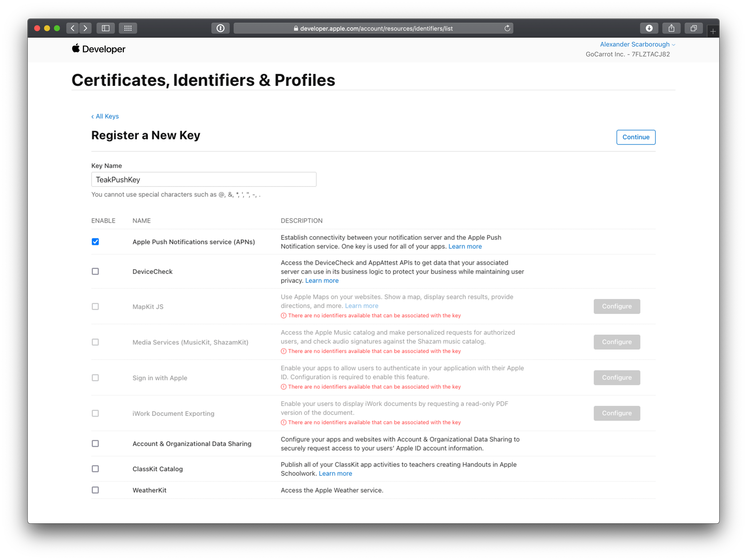Click the Account & Organizational Data Sharing label

point(192,444)
